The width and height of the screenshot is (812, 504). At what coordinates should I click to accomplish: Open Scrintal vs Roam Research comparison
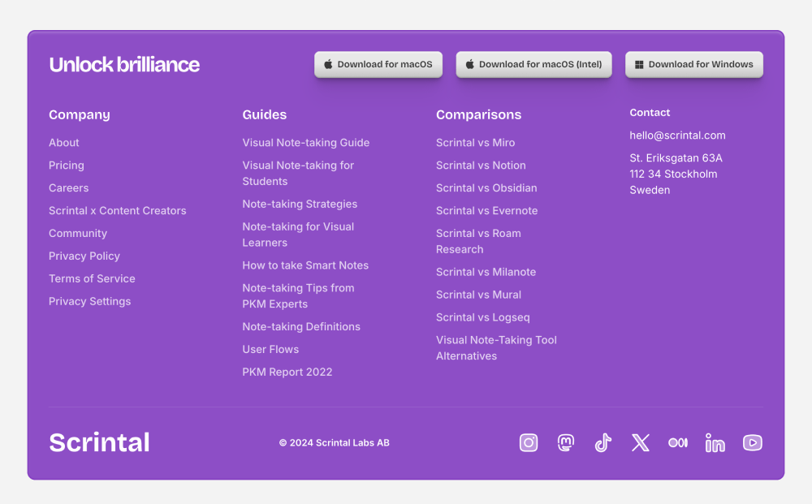pos(478,241)
